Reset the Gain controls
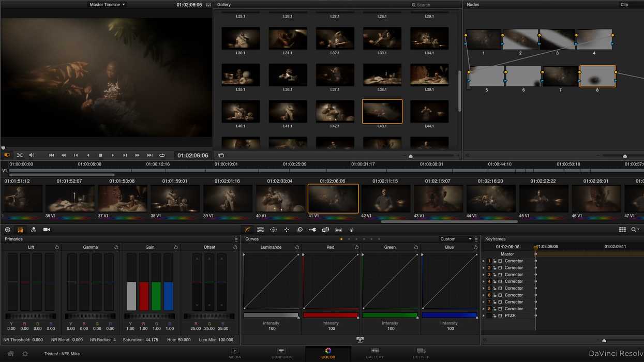The width and height of the screenshot is (644, 362). (x=176, y=247)
